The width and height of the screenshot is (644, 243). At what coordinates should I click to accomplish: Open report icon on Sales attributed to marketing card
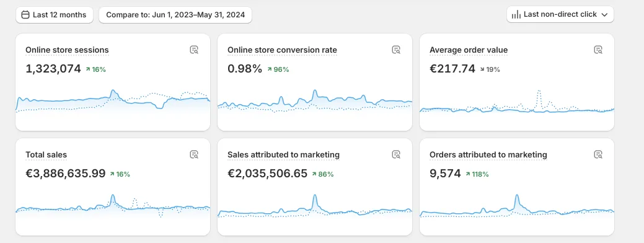point(396,155)
